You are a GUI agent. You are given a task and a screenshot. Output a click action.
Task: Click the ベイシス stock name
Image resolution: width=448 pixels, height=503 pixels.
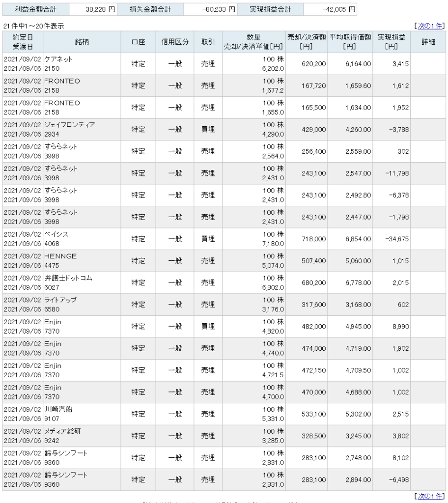point(56,234)
